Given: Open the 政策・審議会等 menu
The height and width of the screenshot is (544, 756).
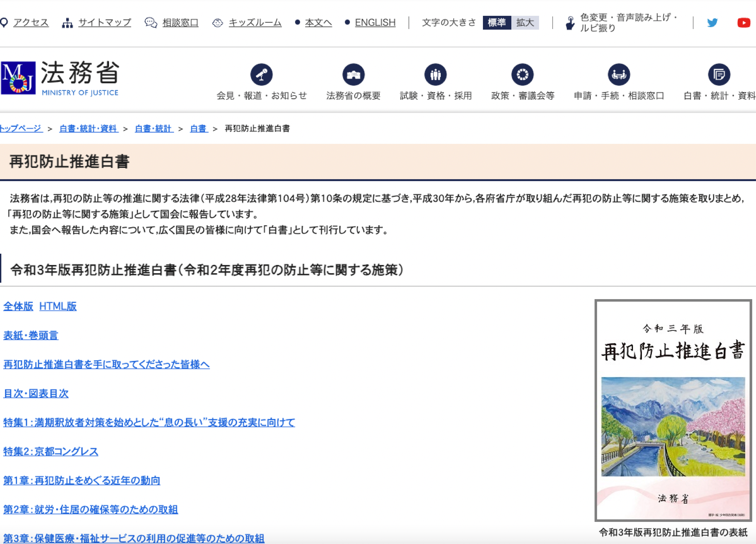Looking at the screenshot, I should coord(523,96).
